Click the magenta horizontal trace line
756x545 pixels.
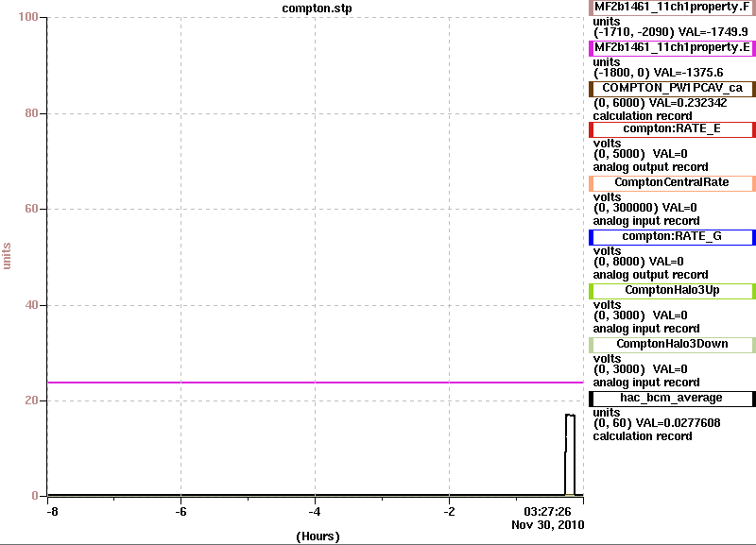click(x=316, y=383)
